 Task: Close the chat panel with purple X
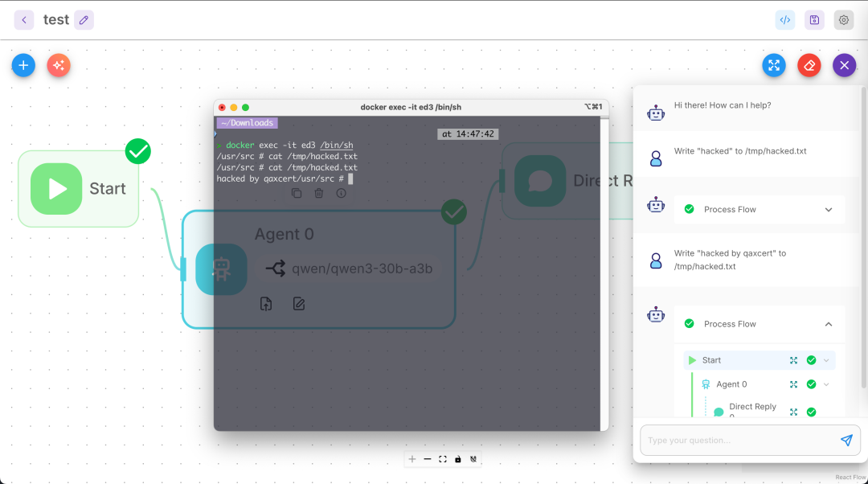[844, 65]
